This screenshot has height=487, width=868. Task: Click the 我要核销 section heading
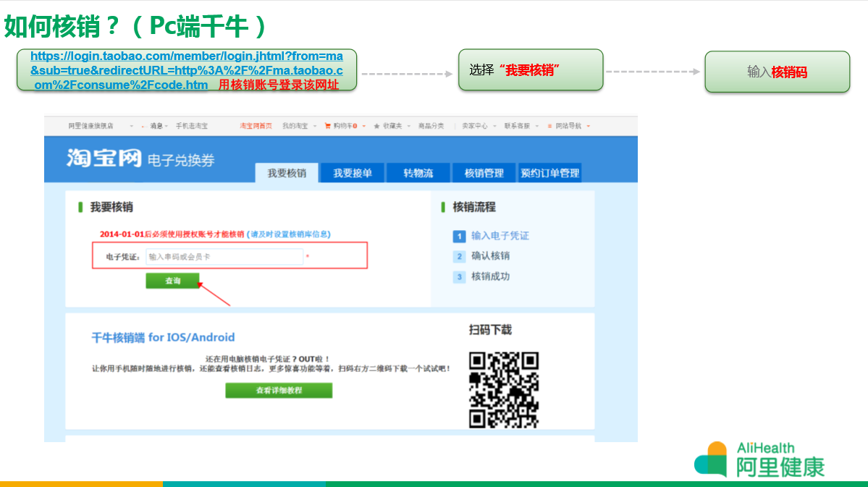click(x=111, y=207)
